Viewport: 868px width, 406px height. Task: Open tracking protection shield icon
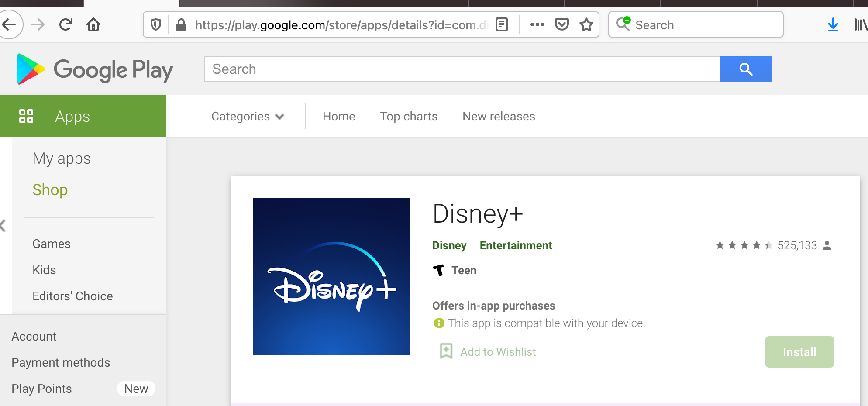coord(156,25)
